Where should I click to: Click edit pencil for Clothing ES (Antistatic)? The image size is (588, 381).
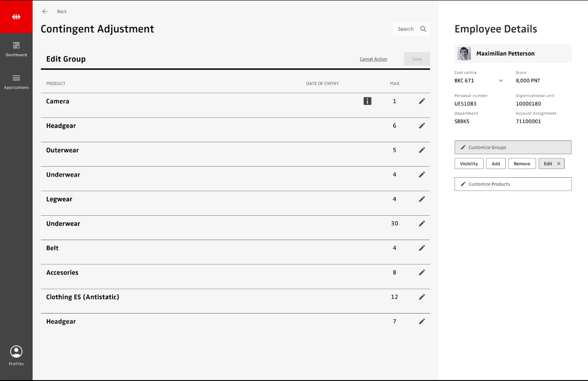click(x=422, y=297)
